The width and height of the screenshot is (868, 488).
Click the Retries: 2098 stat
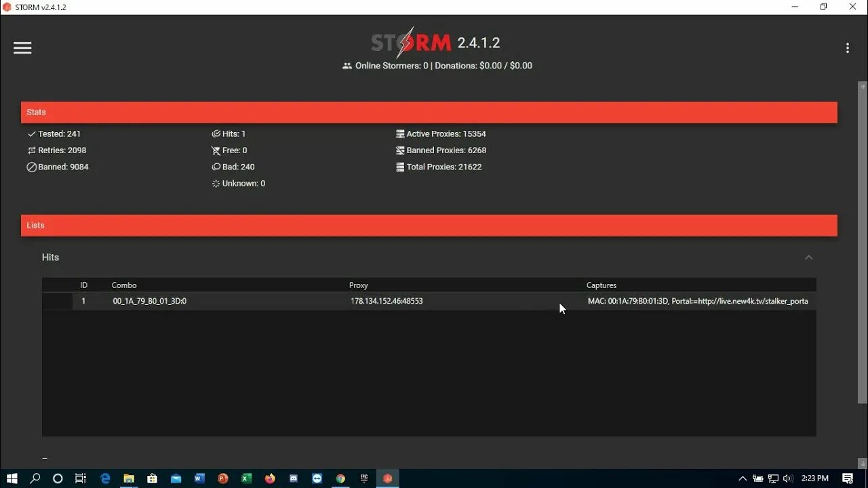tap(57, 150)
